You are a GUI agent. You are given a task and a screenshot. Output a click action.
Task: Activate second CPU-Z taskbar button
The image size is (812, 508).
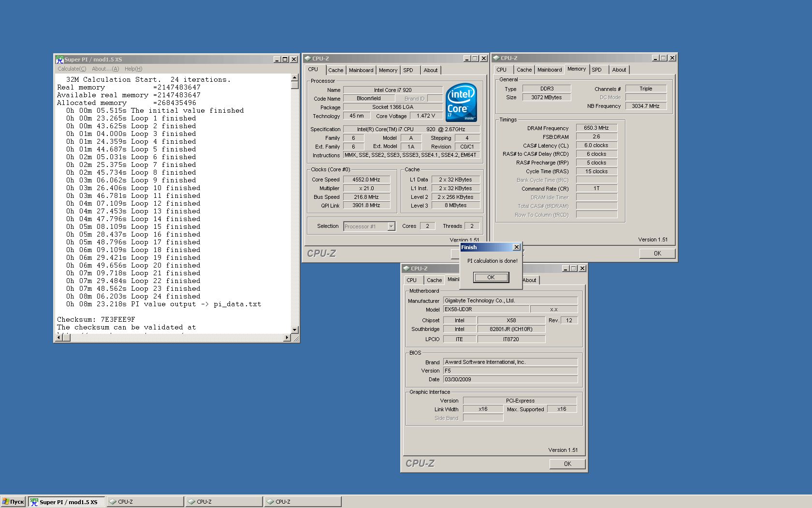tap(224, 502)
